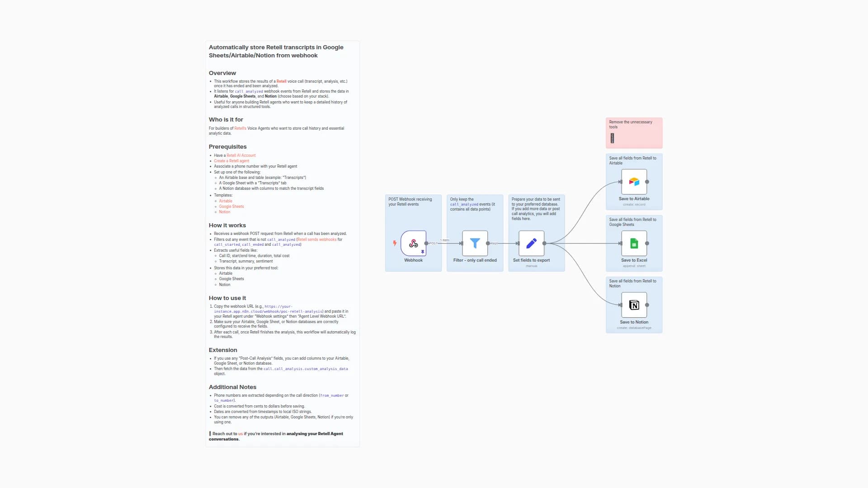
Task: Click the input connector of Save to Excel
Action: coord(620,244)
